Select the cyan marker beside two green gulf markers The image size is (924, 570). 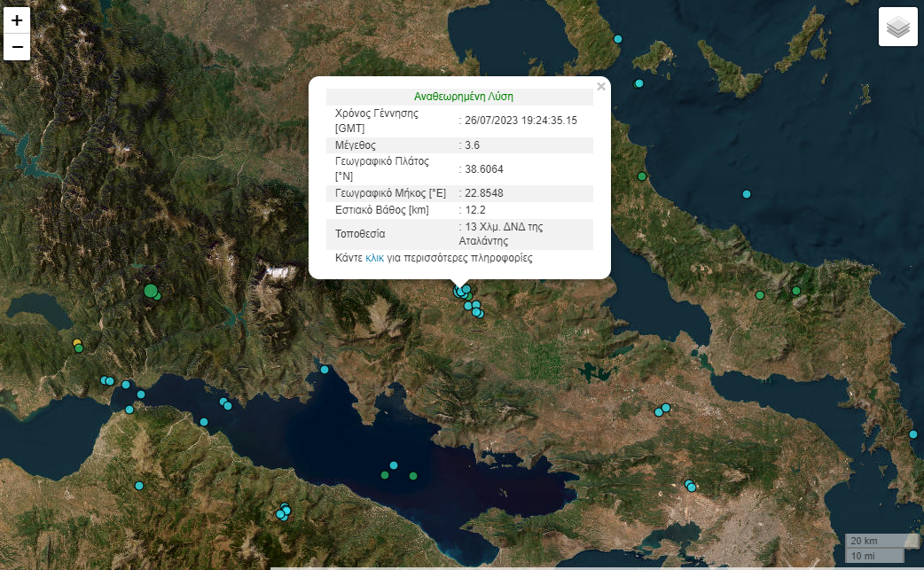point(394,465)
